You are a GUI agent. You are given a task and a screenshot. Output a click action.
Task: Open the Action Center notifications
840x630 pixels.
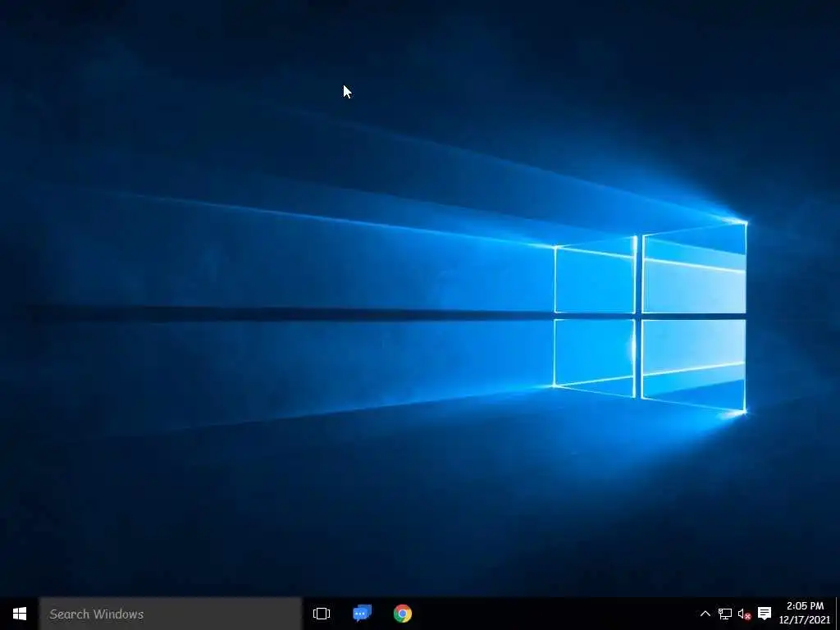[x=765, y=614]
